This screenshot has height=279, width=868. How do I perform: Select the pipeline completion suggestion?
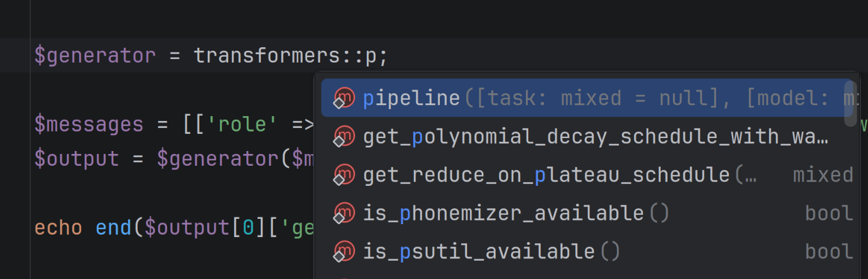[x=587, y=98]
